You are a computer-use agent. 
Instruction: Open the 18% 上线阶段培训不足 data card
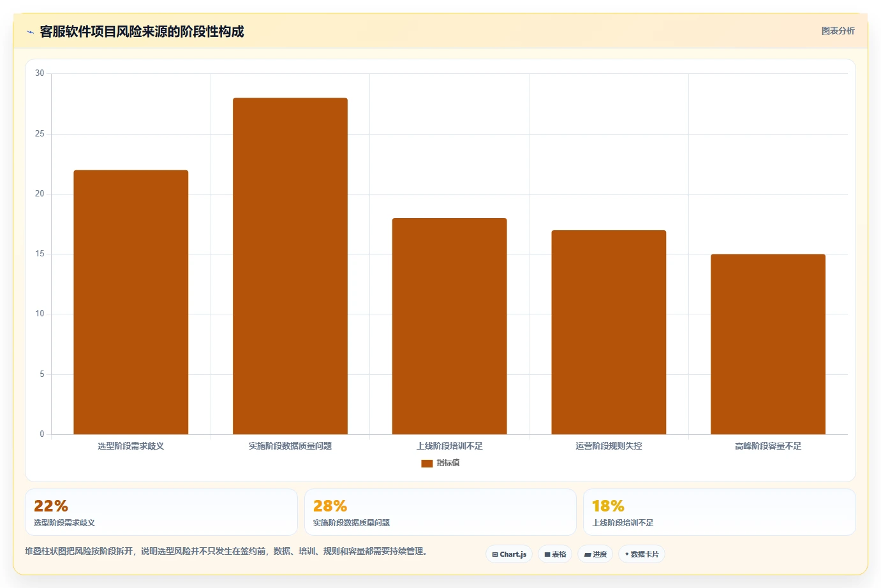719,512
